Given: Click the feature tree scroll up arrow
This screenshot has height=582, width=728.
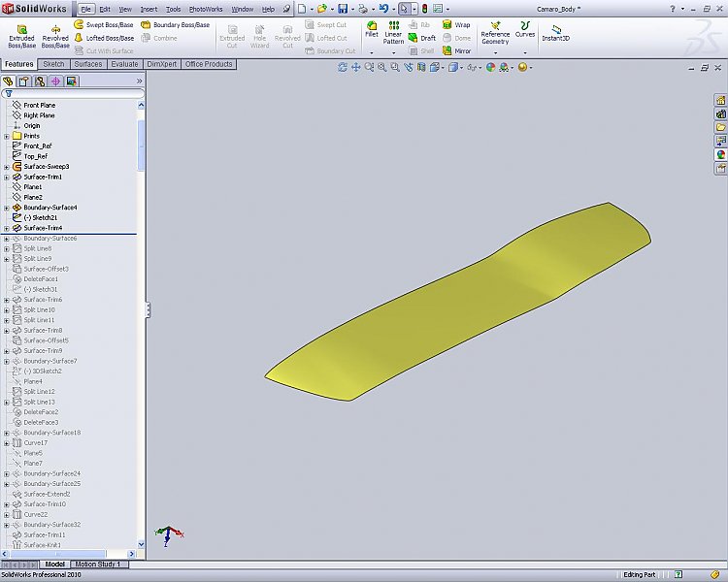Looking at the screenshot, I should (x=141, y=106).
